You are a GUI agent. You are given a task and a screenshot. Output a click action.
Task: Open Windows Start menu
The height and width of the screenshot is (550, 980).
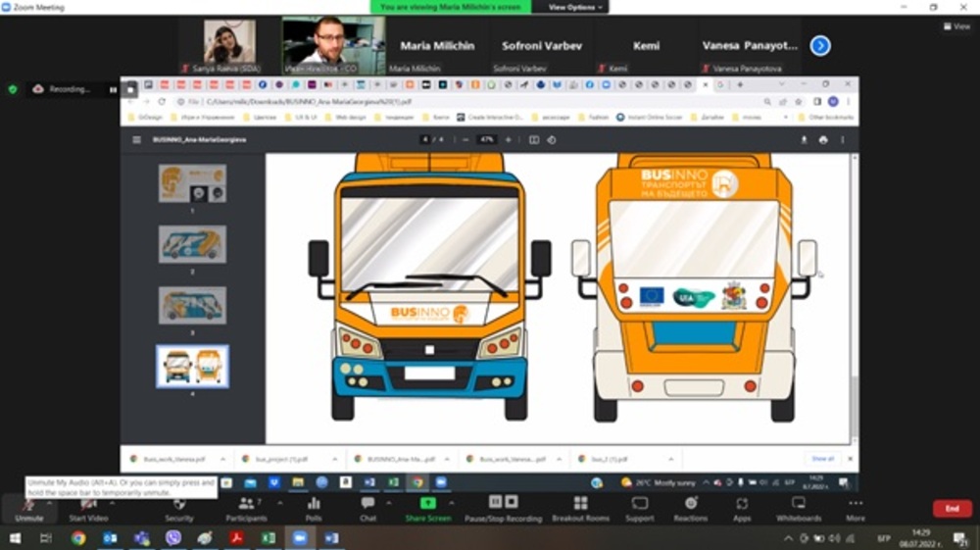(15, 538)
